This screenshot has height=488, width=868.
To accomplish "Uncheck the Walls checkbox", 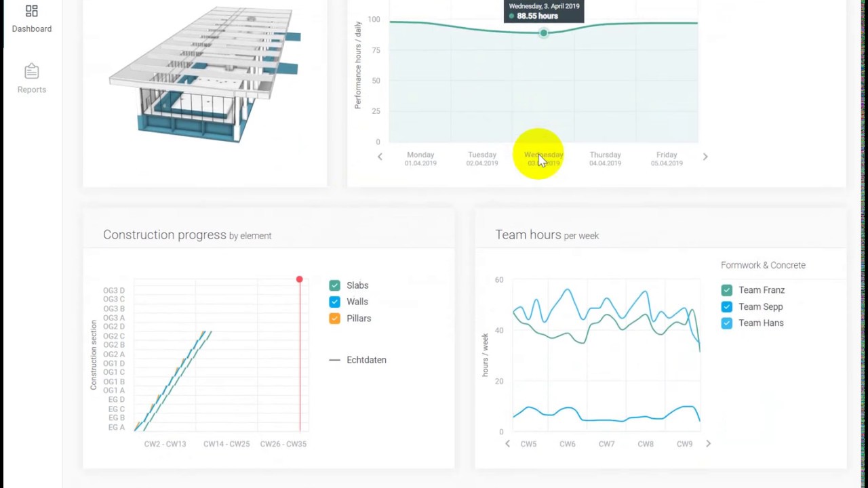I will [x=334, y=302].
